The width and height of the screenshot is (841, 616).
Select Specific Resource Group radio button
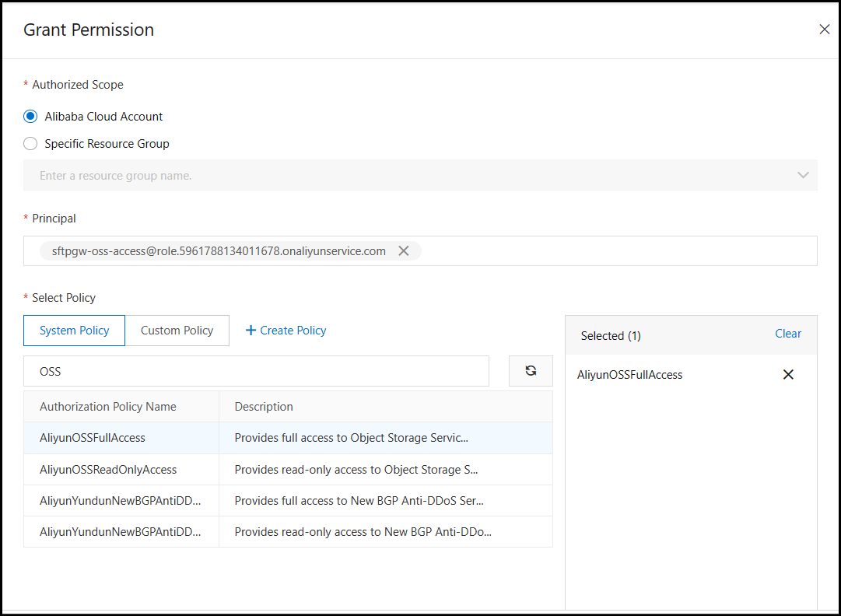[30, 144]
